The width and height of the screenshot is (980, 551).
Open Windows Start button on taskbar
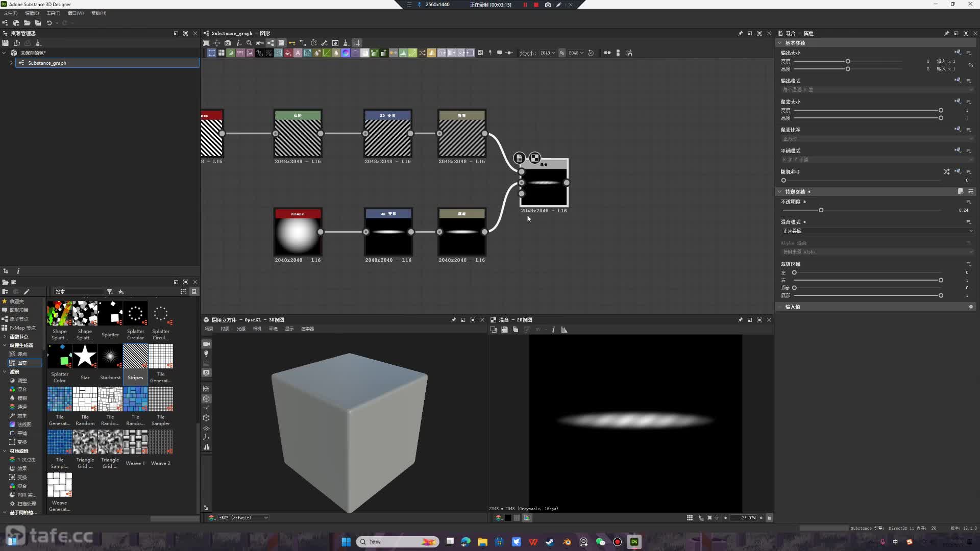pyautogui.click(x=346, y=542)
